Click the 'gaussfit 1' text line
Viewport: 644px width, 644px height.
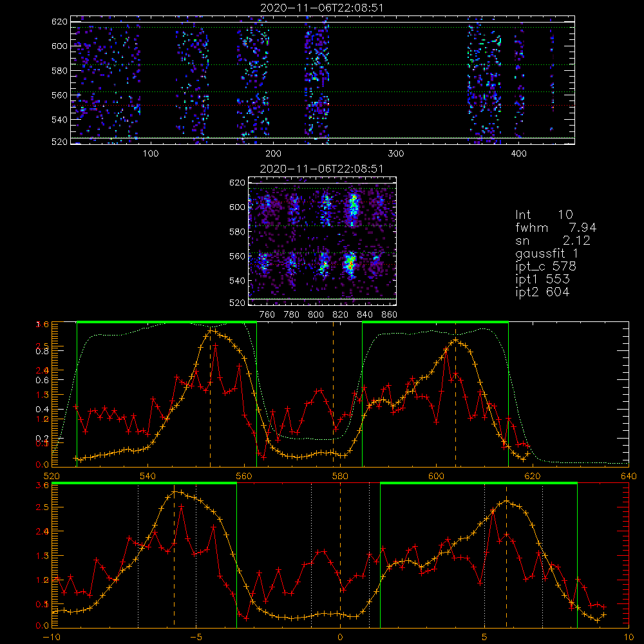pos(547,253)
